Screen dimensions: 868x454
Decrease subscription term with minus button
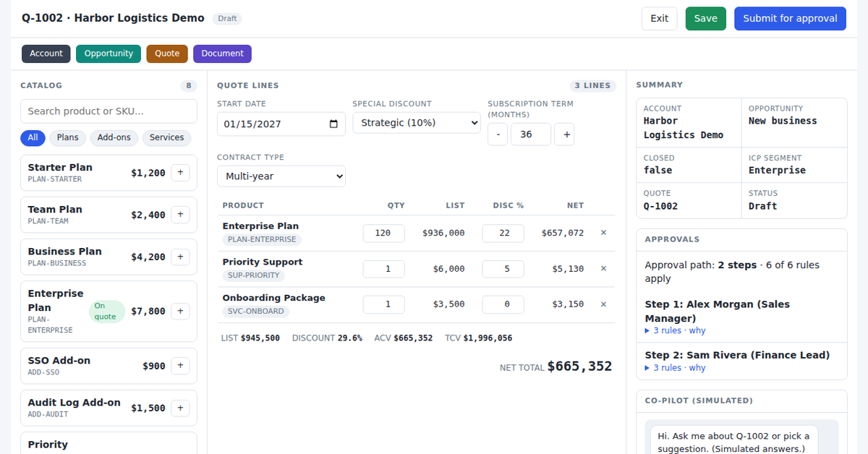coord(498,134)
